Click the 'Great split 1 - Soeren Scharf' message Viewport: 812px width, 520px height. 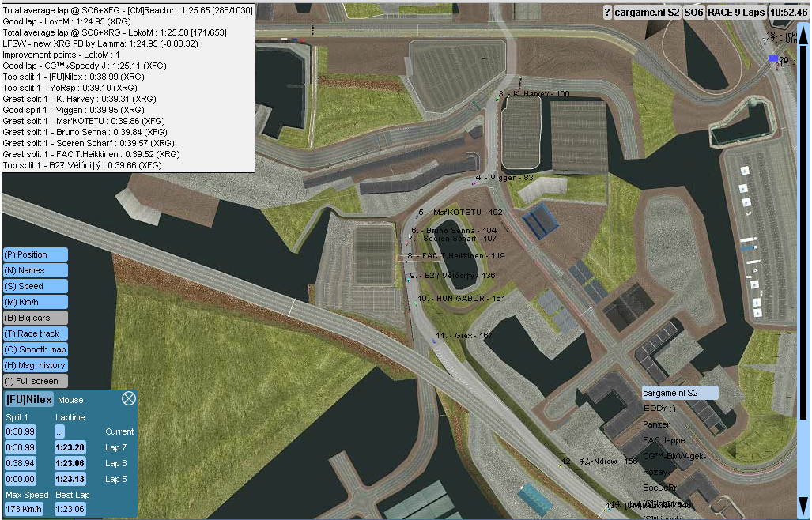point(89,143)
